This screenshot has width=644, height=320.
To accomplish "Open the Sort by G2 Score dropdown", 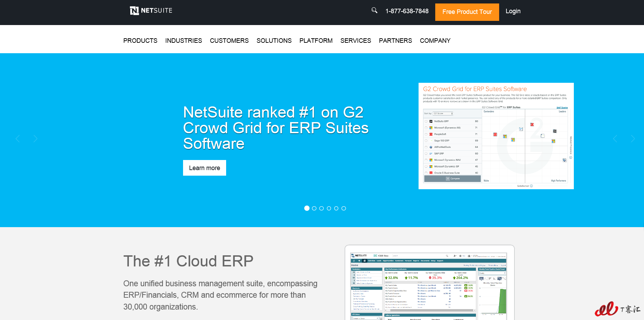I will pos(443,113).
